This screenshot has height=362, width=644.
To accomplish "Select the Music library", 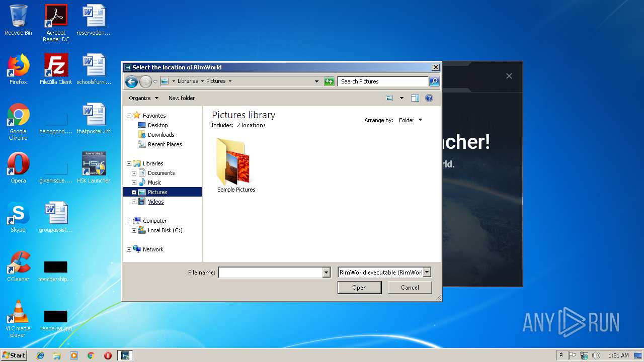I will (149, 183).
